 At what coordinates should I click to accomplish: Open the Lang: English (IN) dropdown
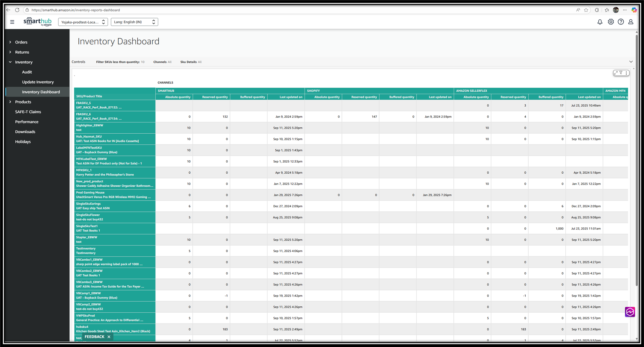click(x=134, y=22)
